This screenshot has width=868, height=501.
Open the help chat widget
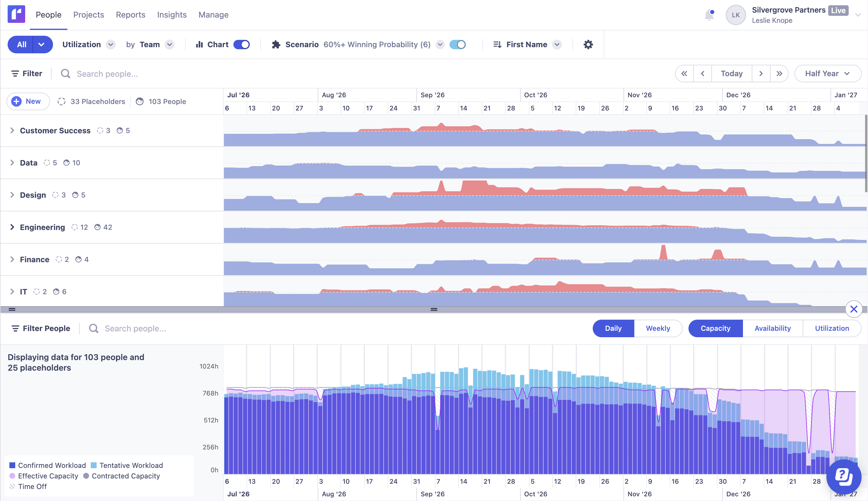[844, 477]
